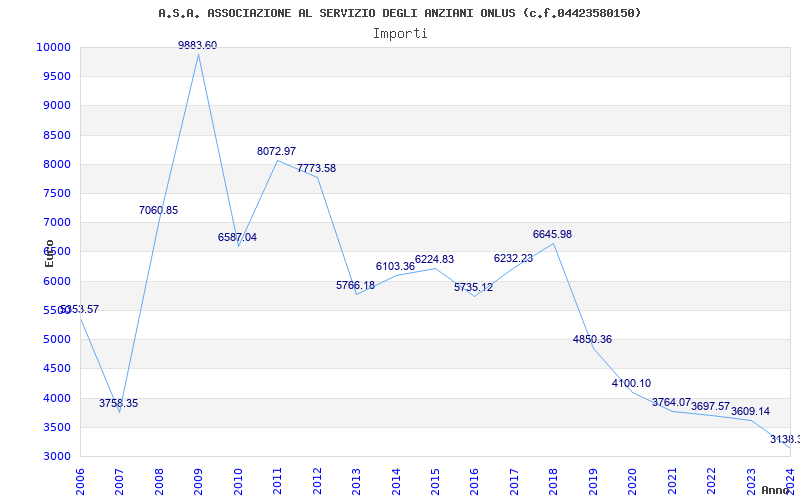This screenshot has width=800, height=500.
Task: Click the 2022 x-axis year label
Action: point(711,481)
